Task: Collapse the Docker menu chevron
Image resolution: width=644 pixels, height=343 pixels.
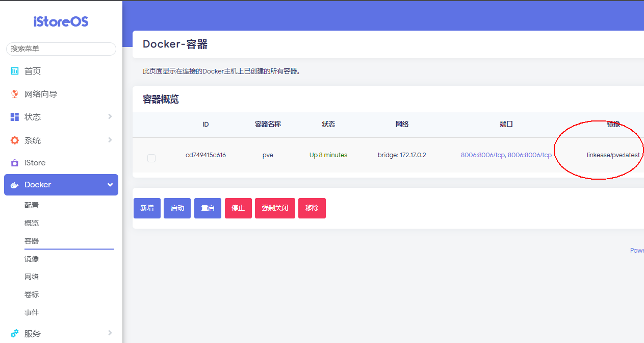Action: click(x=110, y=185)
